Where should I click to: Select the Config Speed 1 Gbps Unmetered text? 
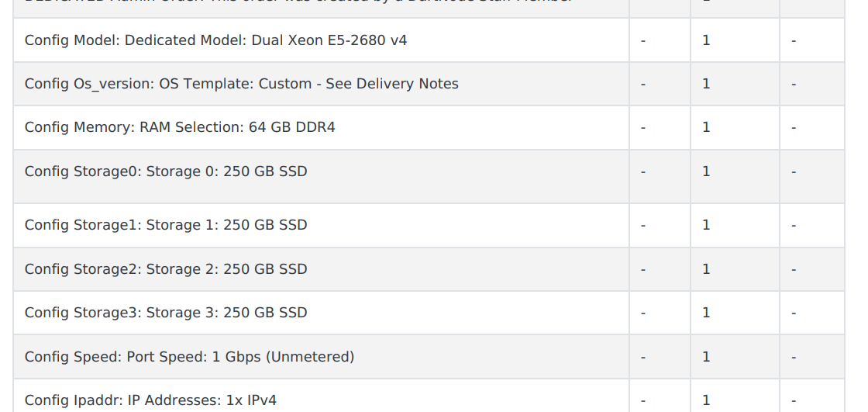tap(189, 357)
